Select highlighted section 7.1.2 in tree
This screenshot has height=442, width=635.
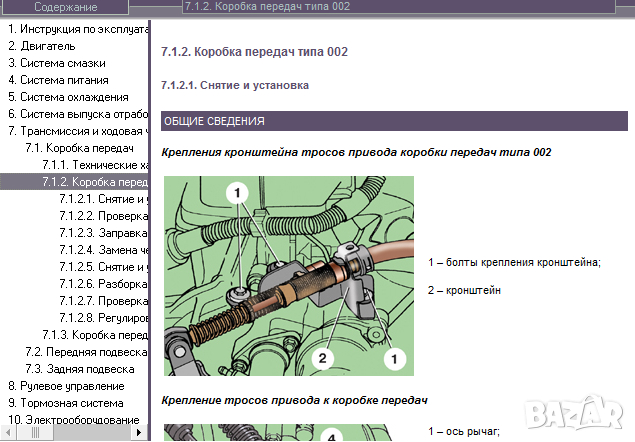(95, 182)
